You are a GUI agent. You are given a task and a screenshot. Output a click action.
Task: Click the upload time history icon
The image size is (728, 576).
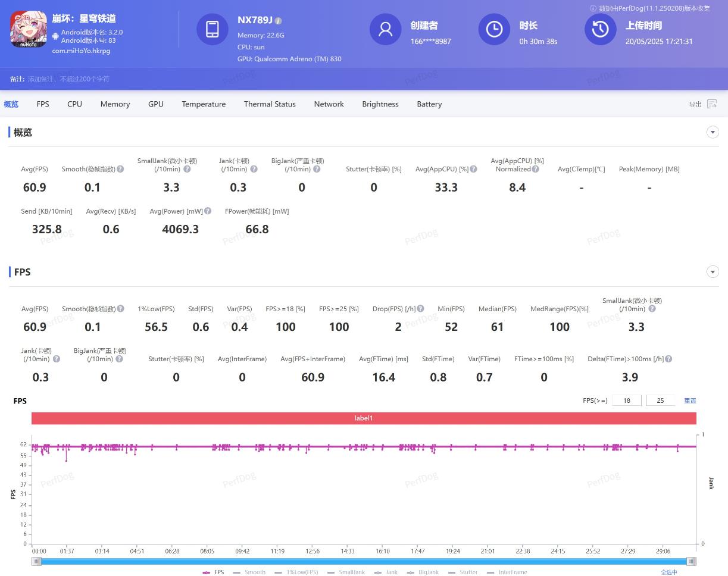[x=600, y=29]
